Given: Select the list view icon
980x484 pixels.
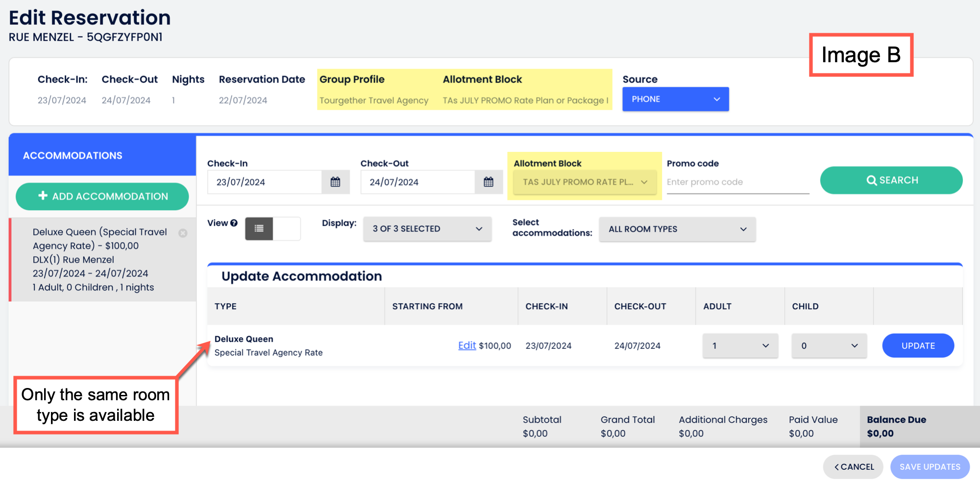Looking at the screenshot, I should (x=259, y=229).
